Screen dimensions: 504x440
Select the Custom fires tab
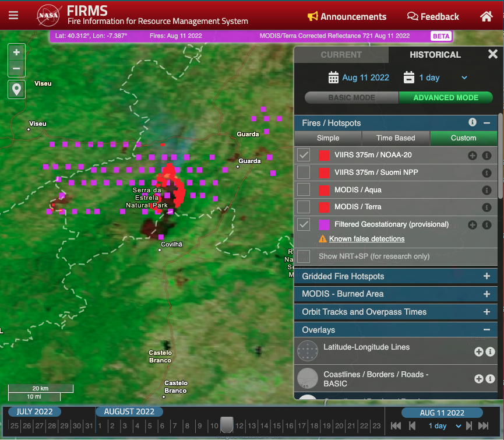tap(463, 138)
